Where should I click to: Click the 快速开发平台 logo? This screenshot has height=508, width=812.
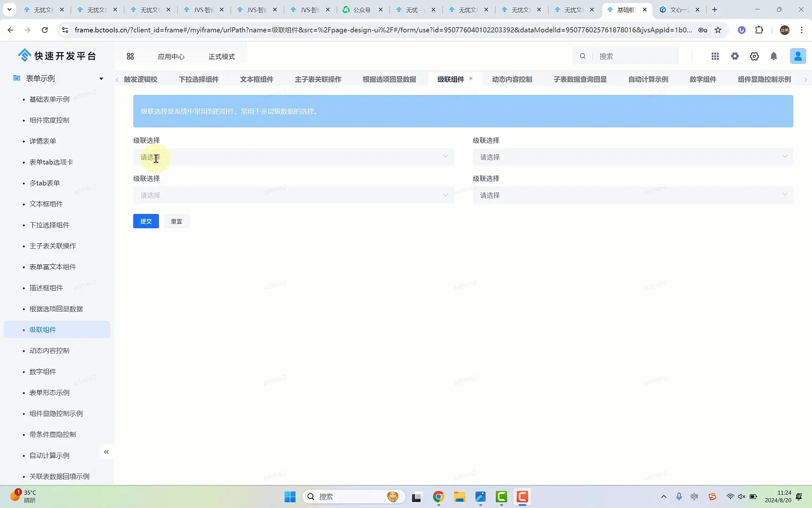pos(57,56)
